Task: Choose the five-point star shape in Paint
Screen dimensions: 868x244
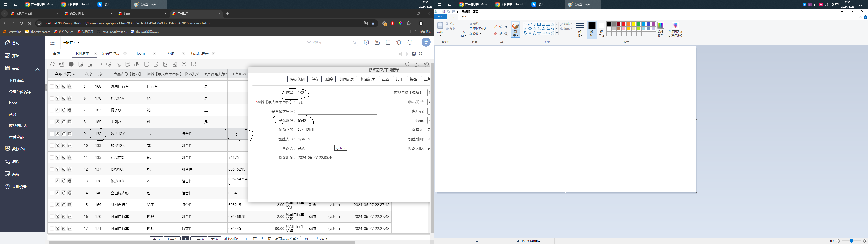Action: (x=534, y=33)
